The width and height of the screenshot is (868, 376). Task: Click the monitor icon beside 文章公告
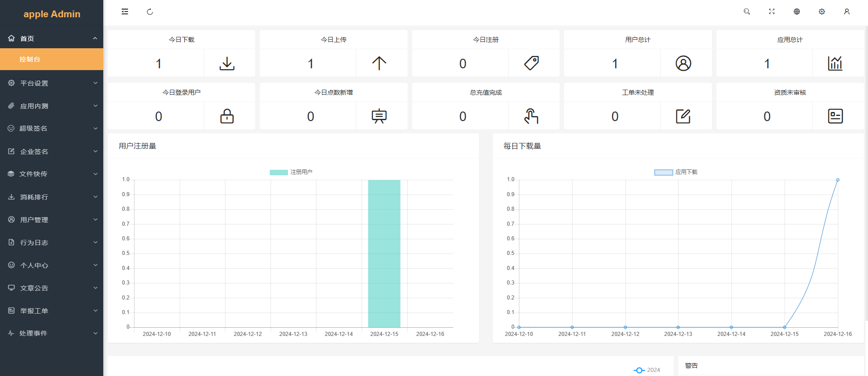[11, 288]
